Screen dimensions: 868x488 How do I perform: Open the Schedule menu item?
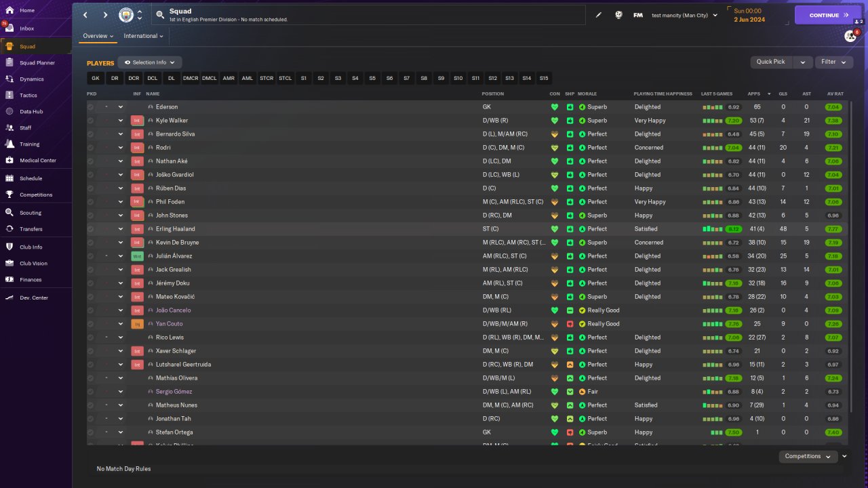(x=31, y=178)
